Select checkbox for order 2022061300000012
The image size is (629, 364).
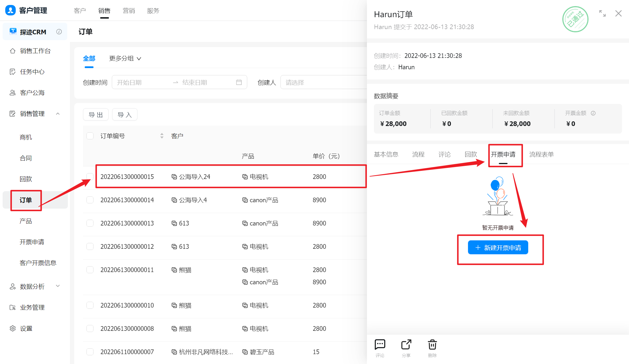90,246
